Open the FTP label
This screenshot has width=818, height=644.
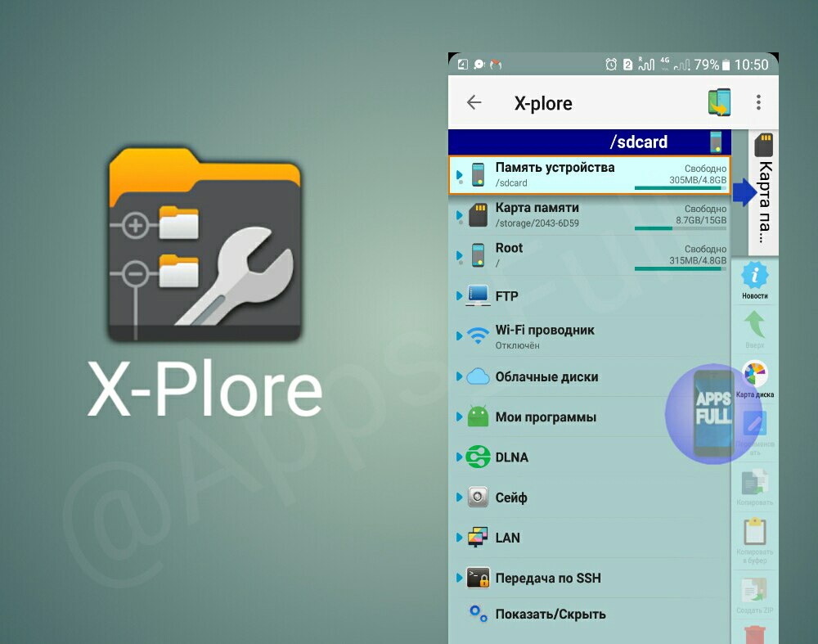tap(506, 296)
